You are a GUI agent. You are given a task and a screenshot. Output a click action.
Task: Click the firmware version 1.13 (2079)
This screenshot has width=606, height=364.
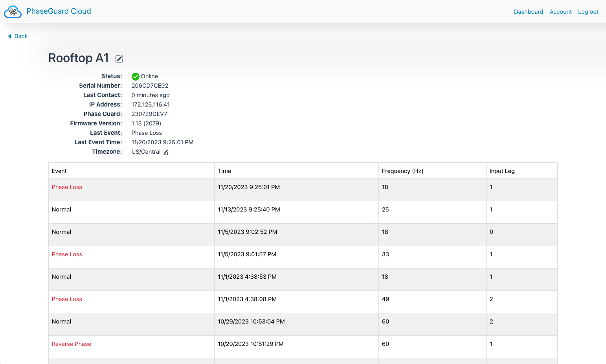(146, 123)
